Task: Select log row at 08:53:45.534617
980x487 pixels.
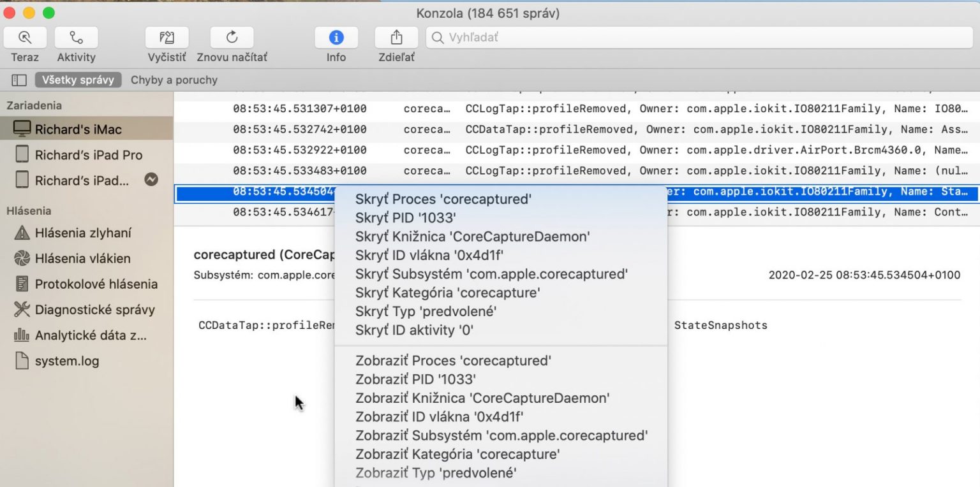Action: pyautogui.click(x=577, y=212)
